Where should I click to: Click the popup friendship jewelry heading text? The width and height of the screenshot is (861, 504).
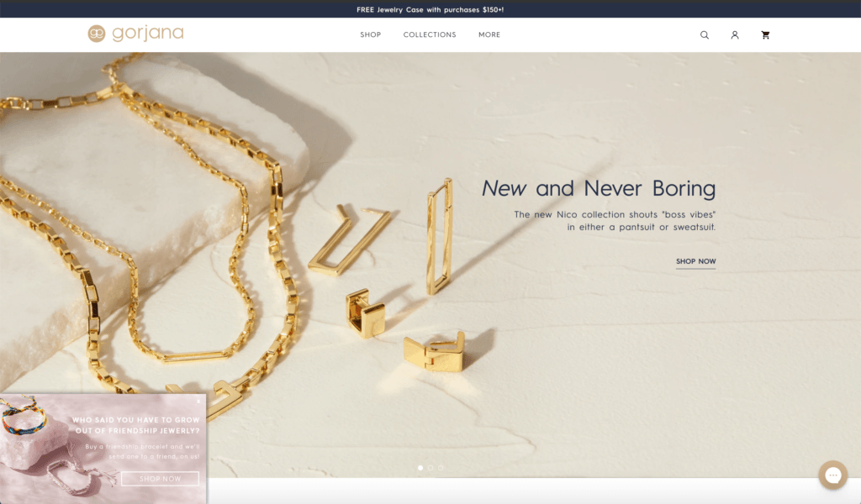(135, 425)
